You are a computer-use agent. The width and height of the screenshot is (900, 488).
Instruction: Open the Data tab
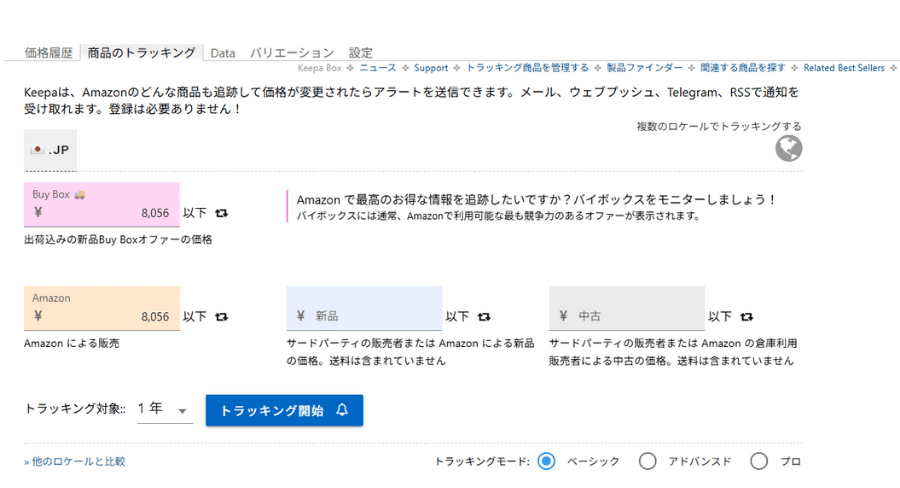223,53
